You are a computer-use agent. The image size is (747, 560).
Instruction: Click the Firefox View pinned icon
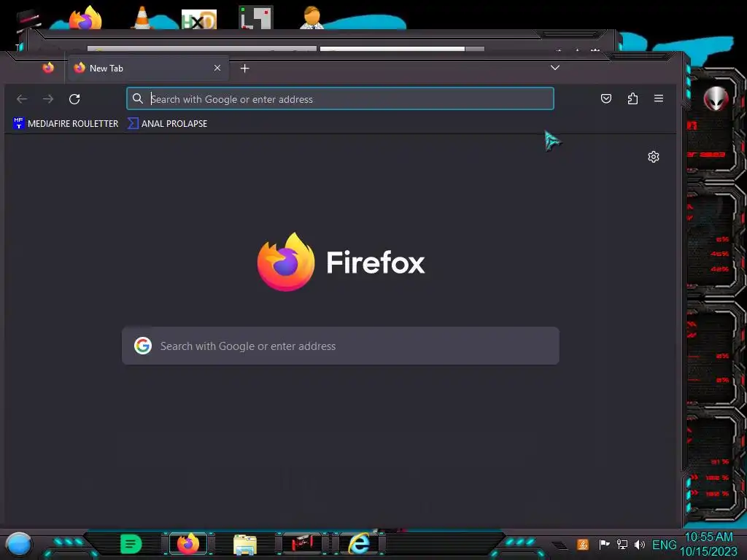coord(48,68)
